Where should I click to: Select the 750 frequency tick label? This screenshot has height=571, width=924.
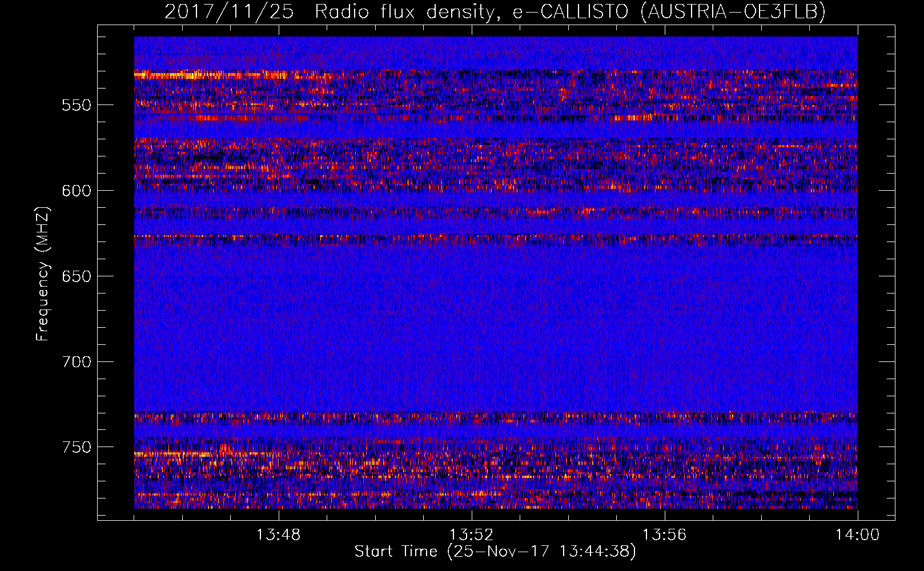(77, 447)
